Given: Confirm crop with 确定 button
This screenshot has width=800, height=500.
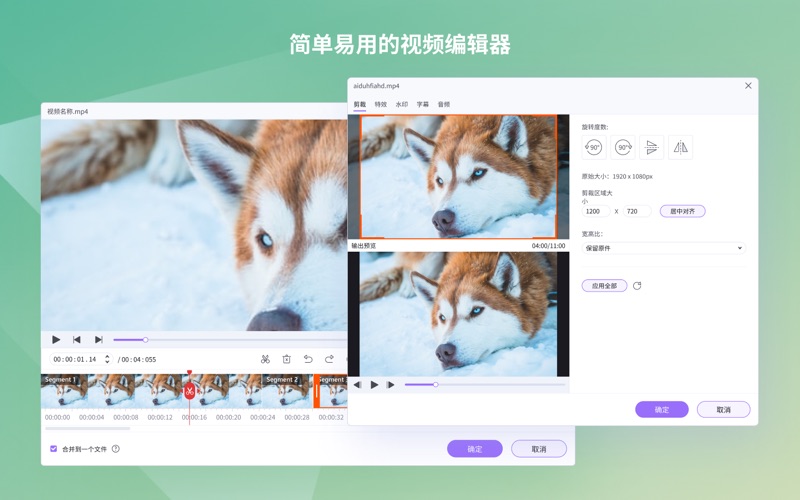Looking at the screenshot, I should (662, 410).
